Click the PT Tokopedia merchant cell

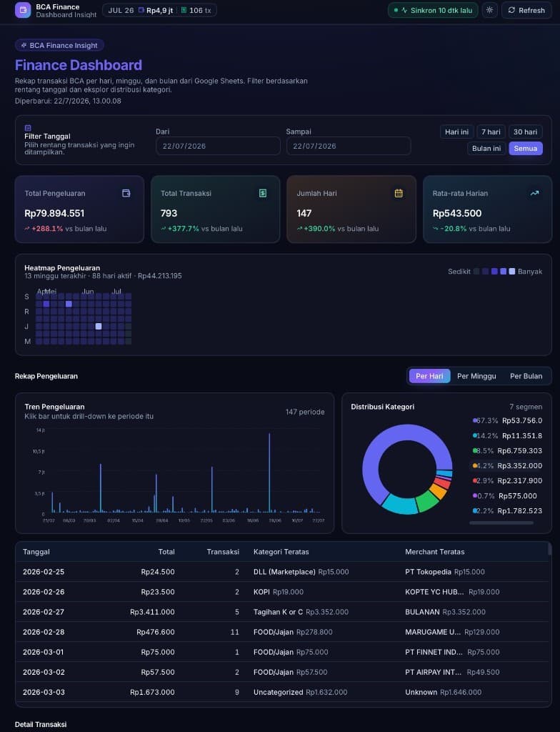(445, 572)
